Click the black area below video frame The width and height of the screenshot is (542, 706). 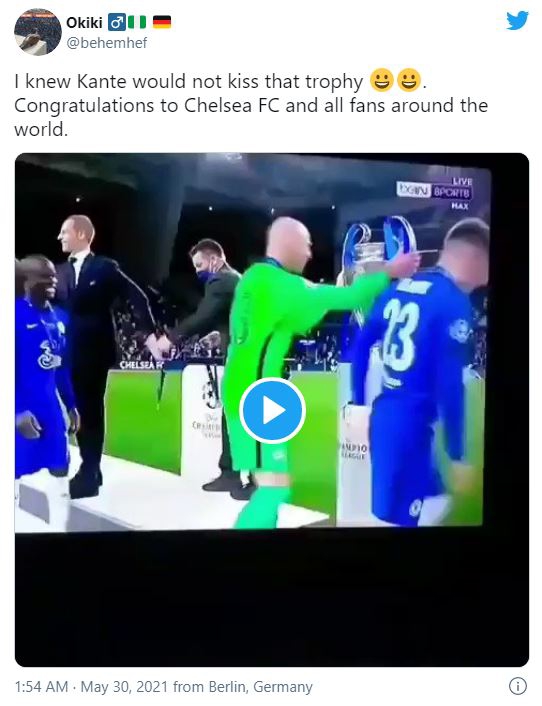(x=271, y=597)
